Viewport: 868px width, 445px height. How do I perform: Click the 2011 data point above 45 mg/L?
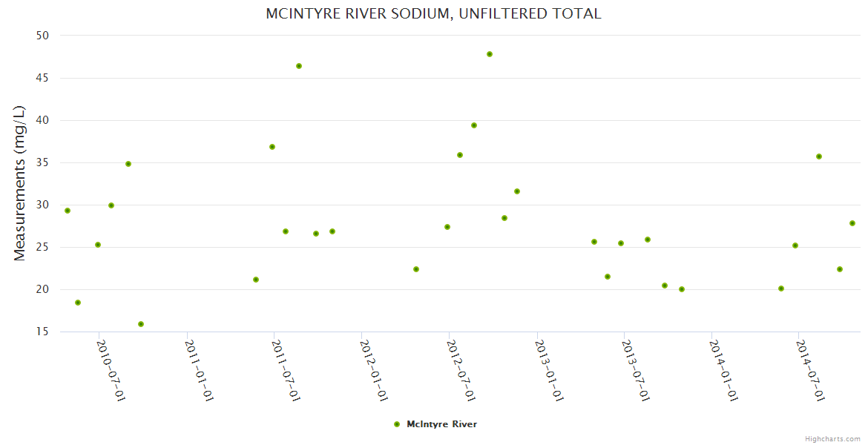point(299,66)
